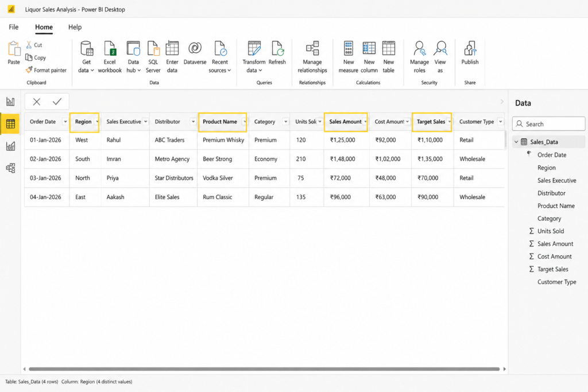Cut selection with scissors icon
This screenshot has width=588, height=392.
(29, 45)
